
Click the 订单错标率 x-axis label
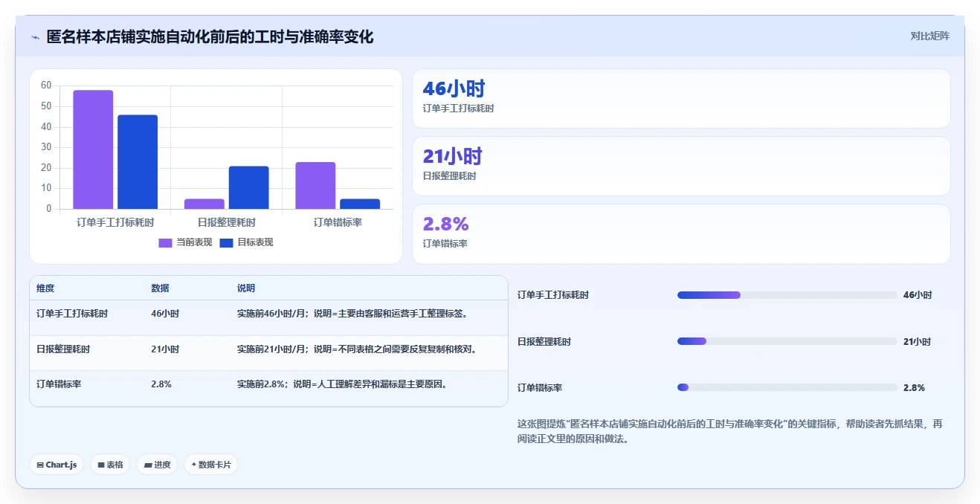[x=338, y=222]
